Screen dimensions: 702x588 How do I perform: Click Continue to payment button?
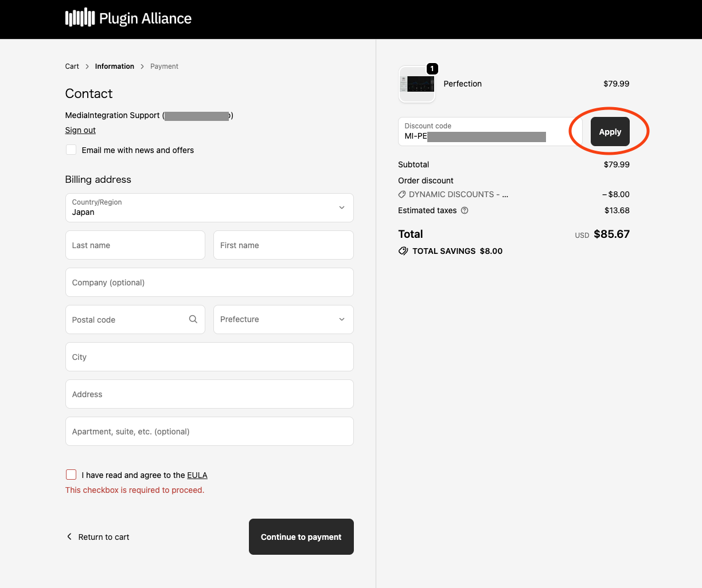[x=301, y=536]
